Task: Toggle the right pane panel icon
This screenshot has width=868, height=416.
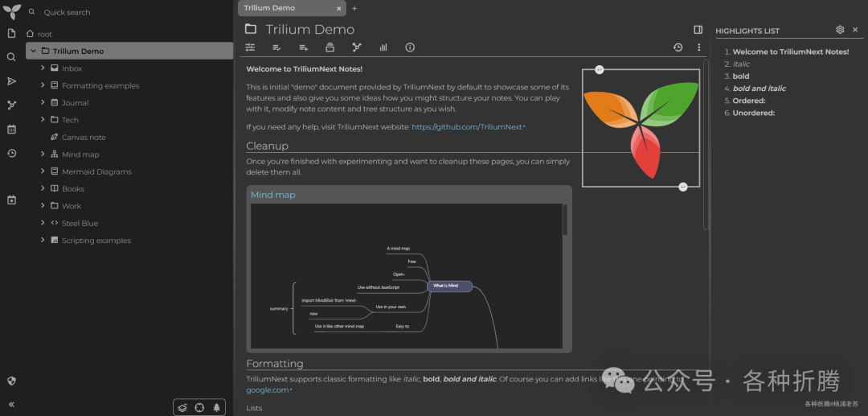Action: [698, 29]
